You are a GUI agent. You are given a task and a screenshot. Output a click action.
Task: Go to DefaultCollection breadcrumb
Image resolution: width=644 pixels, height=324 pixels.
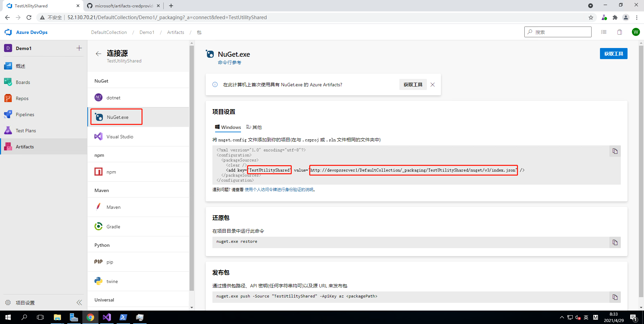coord(109,32)
